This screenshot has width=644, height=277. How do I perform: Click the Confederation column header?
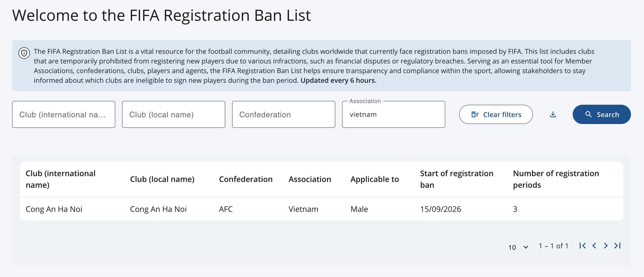point(246,179)
